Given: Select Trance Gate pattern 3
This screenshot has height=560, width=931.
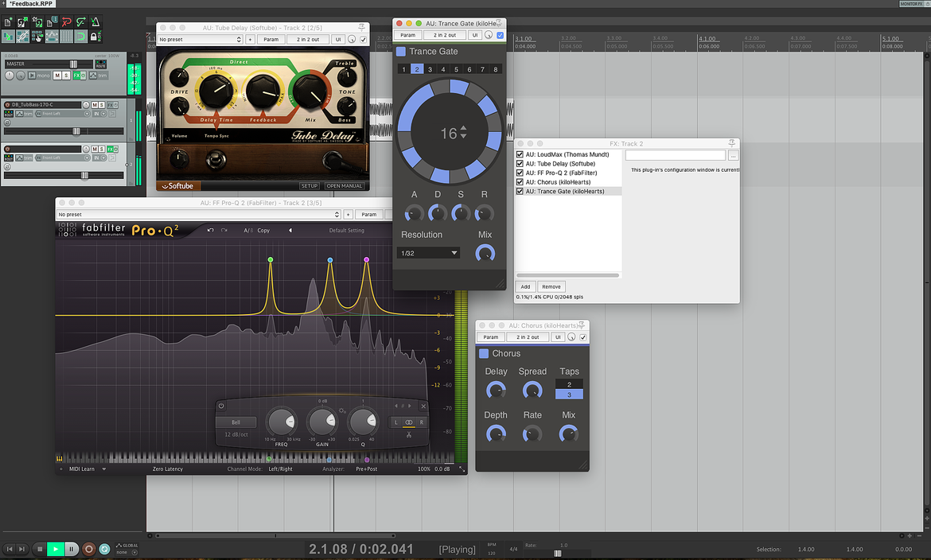Looking at the screenshot, I should pos(430,69).
